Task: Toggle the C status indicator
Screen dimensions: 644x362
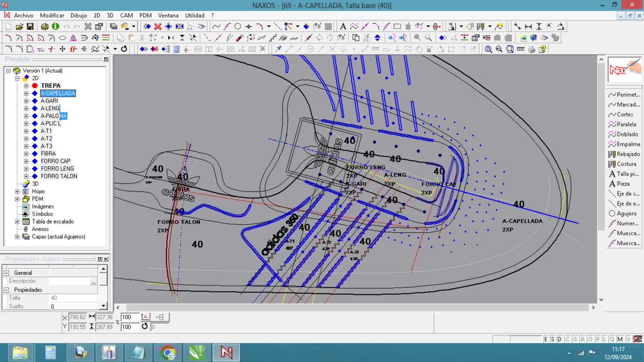Action: [x=567, y=339]
